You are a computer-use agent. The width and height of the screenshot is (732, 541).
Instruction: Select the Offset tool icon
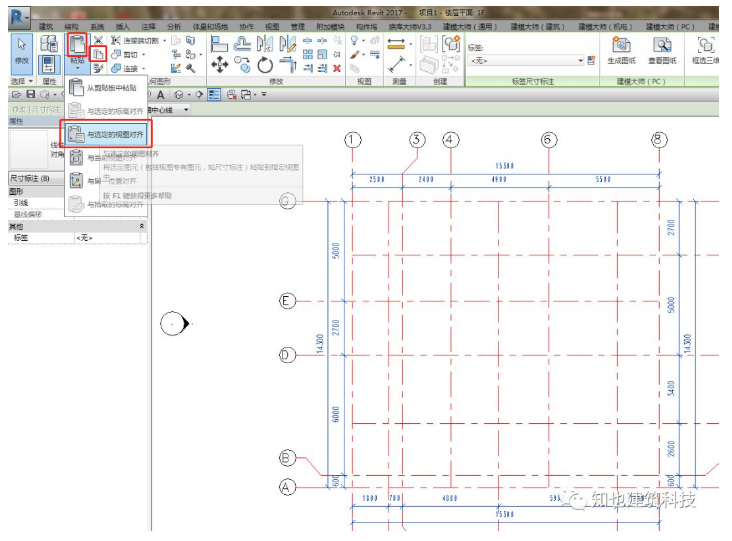point(242,44)
